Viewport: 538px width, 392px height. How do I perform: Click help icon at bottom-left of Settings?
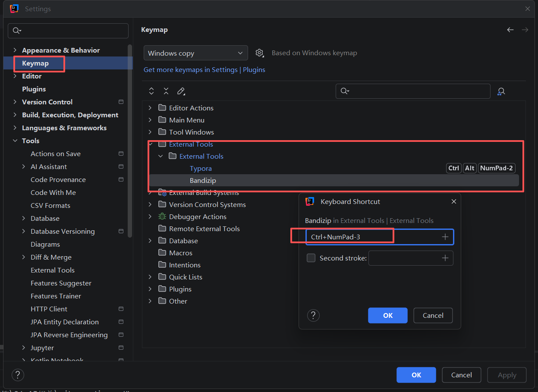18,375
